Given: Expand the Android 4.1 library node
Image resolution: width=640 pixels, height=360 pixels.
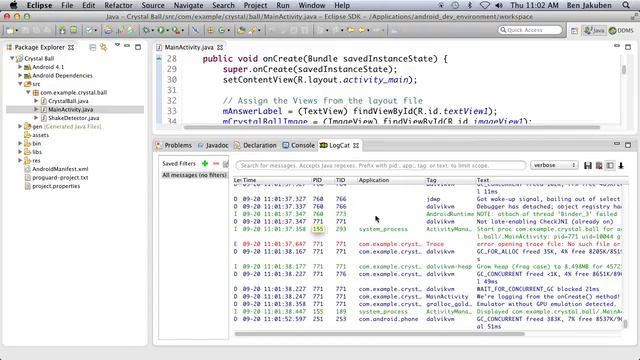Looking at the screenshot, I should (20, 67).
